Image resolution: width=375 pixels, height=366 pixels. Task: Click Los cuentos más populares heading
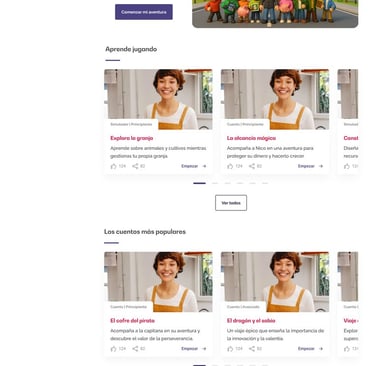[145, 232]
